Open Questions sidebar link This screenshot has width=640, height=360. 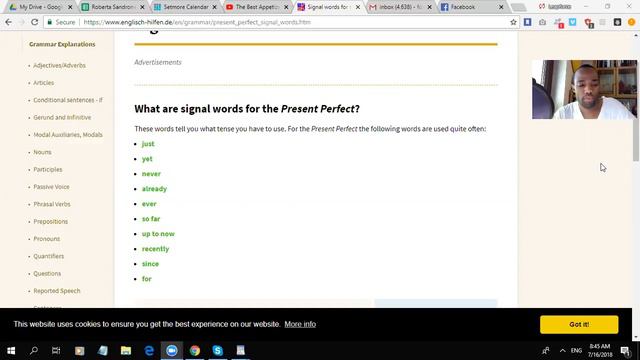pos(47,273)
